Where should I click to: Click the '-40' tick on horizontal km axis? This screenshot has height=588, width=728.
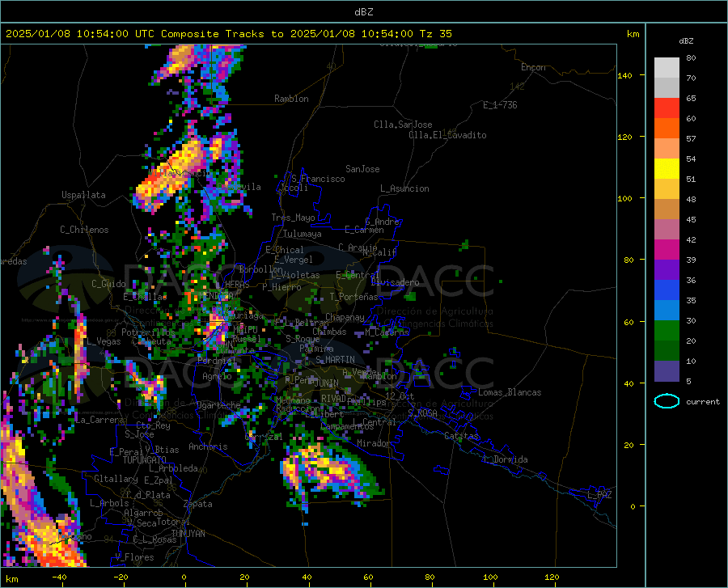[x=59, y=577]
